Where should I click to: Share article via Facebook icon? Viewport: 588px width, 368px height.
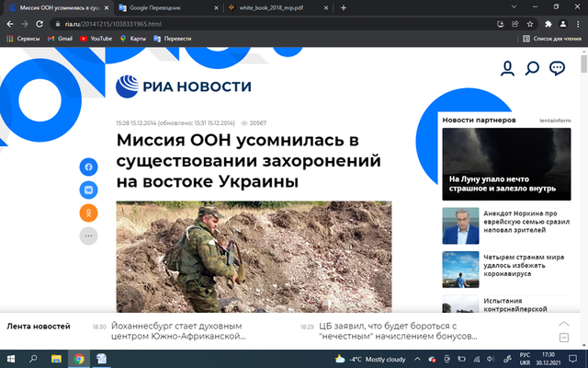click(x=89, y=167)
